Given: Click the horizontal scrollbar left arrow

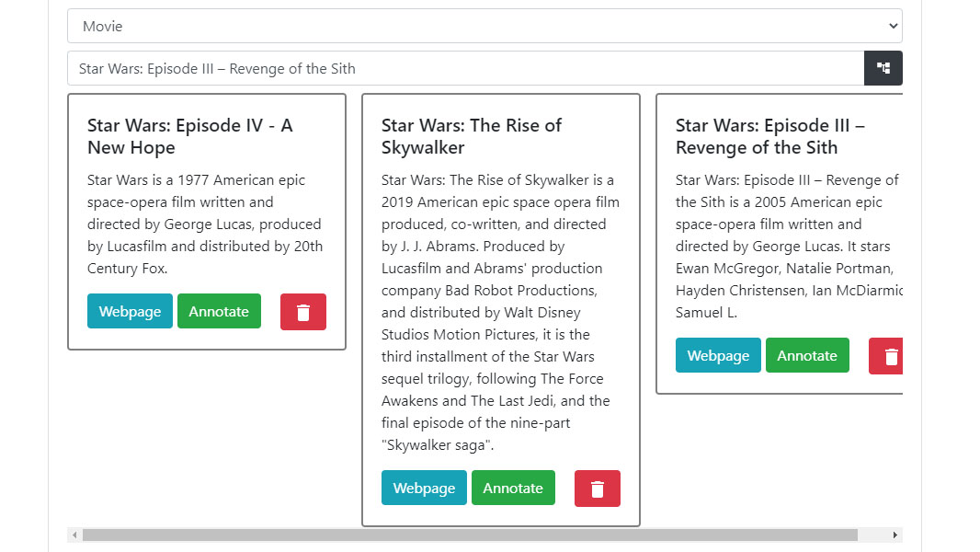Looking at the screenshot, I should (x=75, y=535).
